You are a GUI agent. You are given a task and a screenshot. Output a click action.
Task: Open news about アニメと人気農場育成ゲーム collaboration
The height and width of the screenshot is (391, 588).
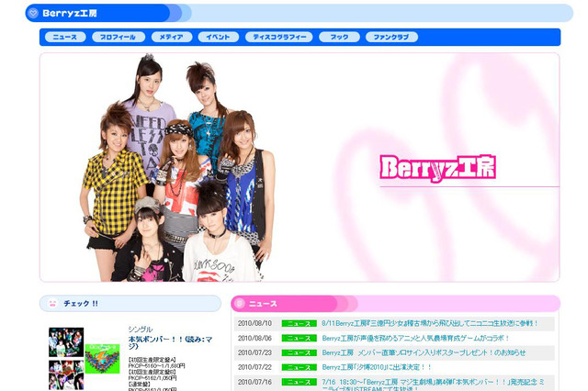tap(415, 338)
